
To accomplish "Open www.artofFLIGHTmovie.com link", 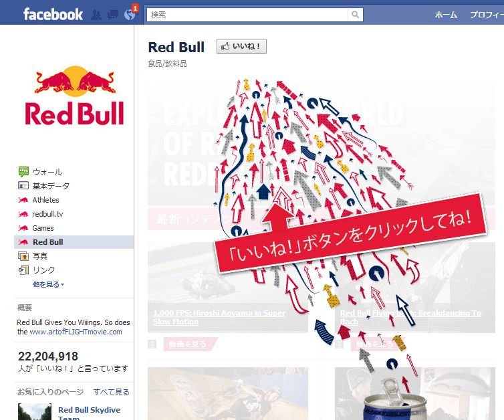I will [x=76, y=332].
